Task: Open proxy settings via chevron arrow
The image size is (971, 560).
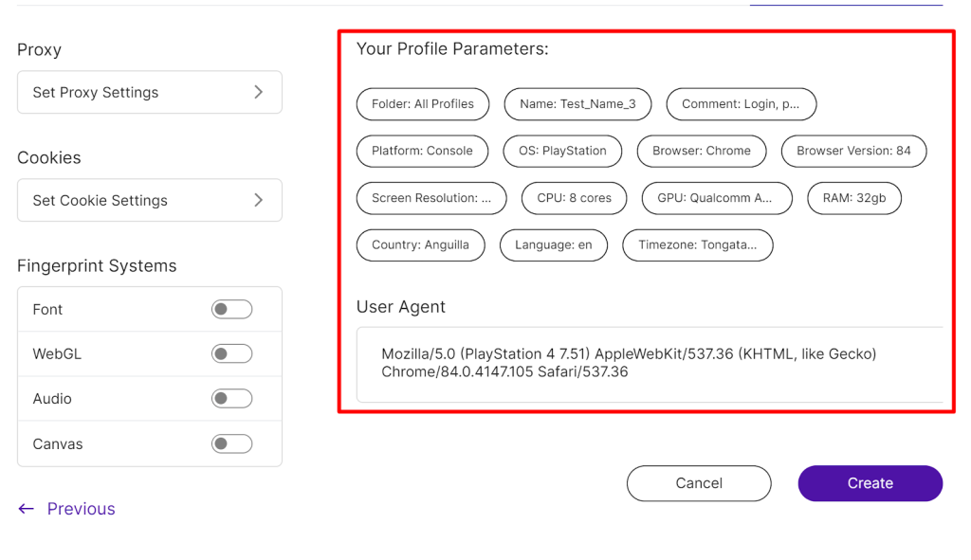Action: (x=259, y=92)
